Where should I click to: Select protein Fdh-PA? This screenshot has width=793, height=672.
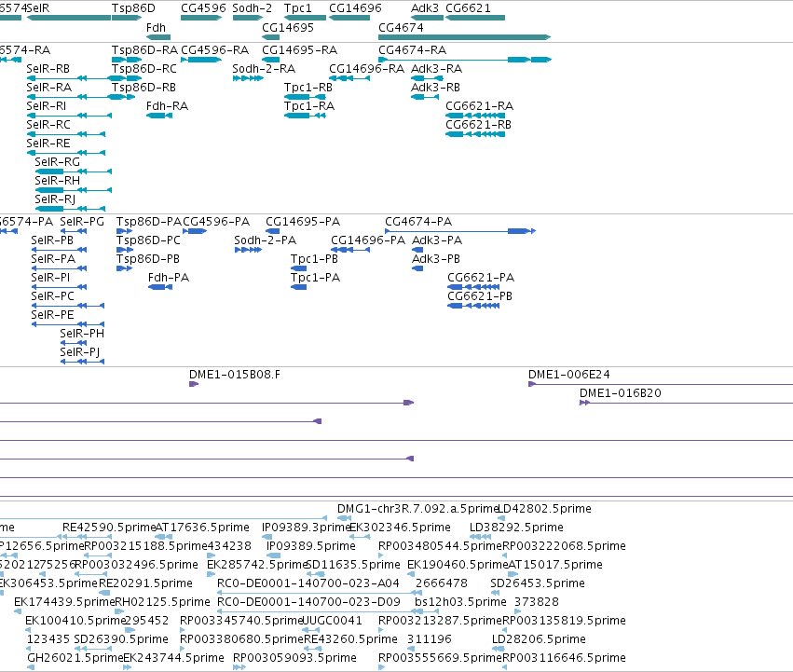169,278
